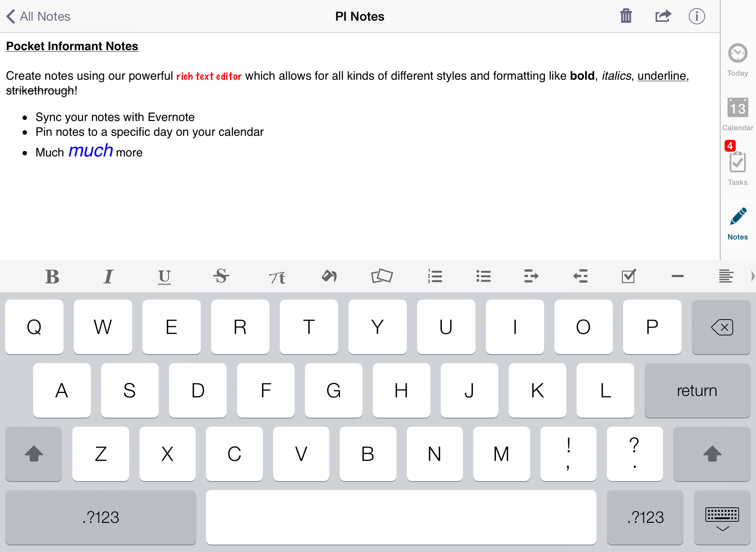Image resolution: width=756 pixels, height=552 pixels.
Task: Go back to All Notes
Action: coord(38,17)
